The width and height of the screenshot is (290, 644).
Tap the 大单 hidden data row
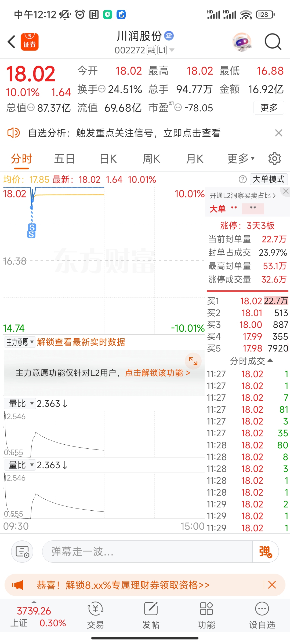click(x=237, y=209)
